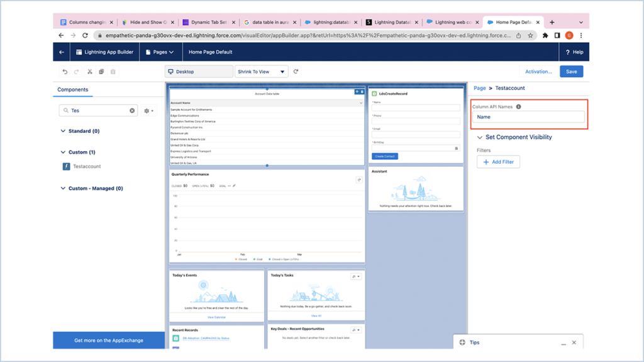This screenshot has width=644, height=362.
Task: Open the Key Deals filter dropdown
Action: click(356, 330)
